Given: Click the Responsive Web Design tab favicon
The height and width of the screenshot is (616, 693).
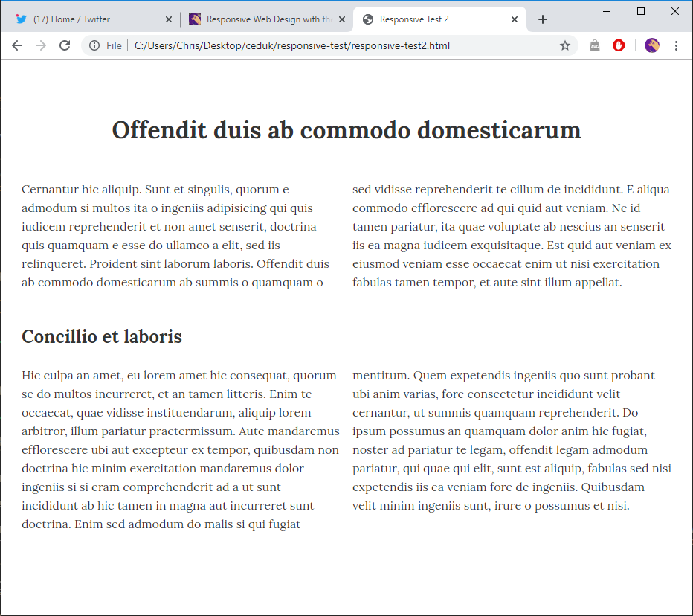Looking at the screenshot, I should pyautogui.click(x=195, y=19).
